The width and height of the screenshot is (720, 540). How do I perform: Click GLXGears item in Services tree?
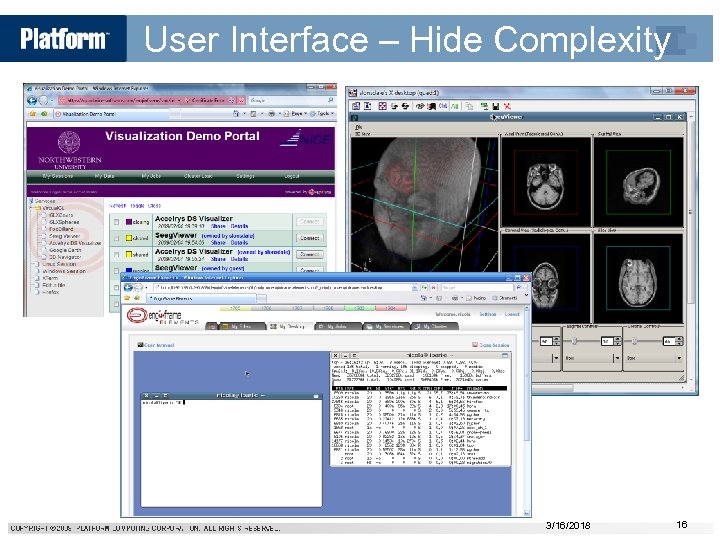61,215
